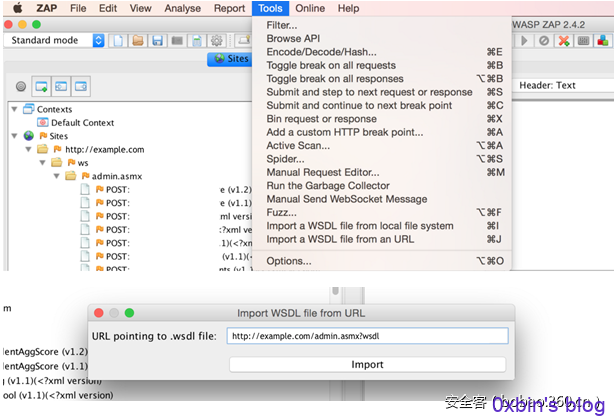Click the Snapshot Session gray icon
The image size is (615, 420).
pos(177,40)
